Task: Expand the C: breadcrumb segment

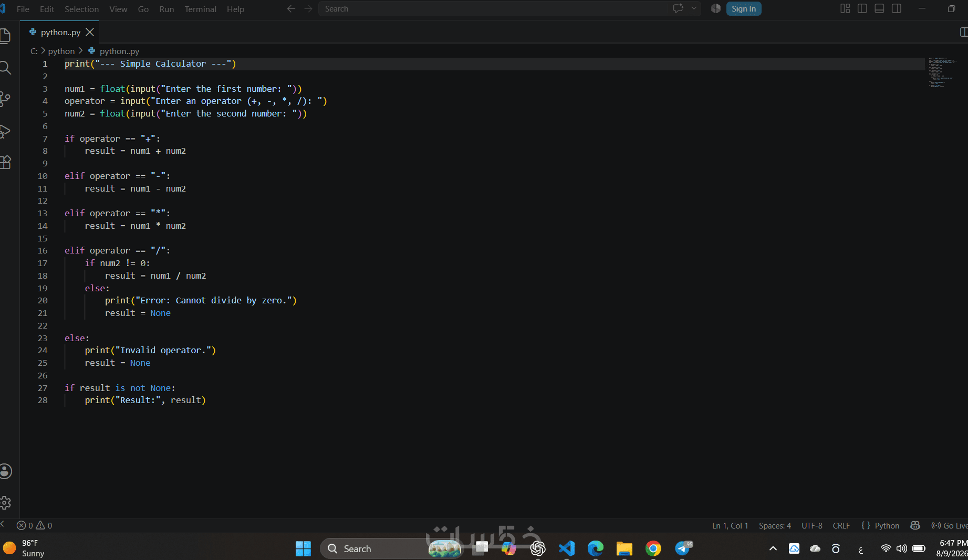Action: [34, 51]
